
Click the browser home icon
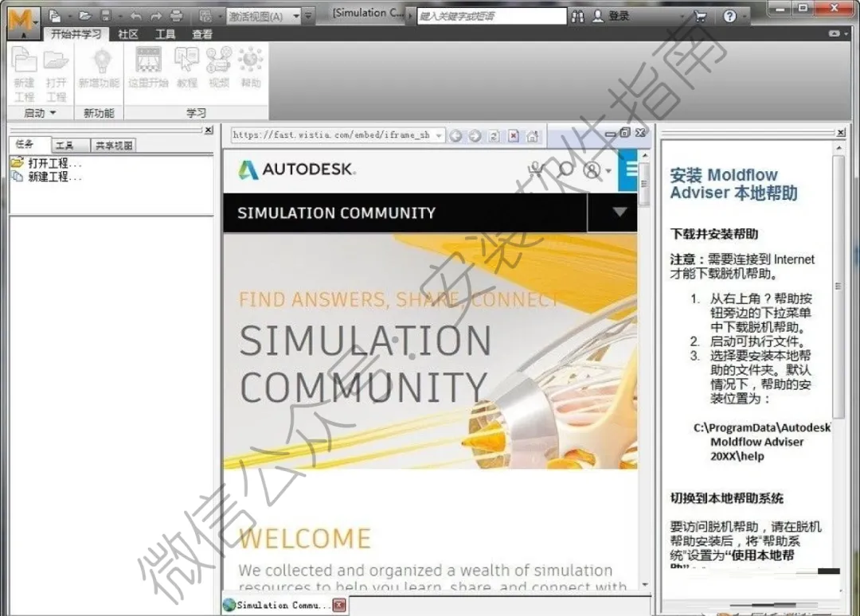pos(533,136)
